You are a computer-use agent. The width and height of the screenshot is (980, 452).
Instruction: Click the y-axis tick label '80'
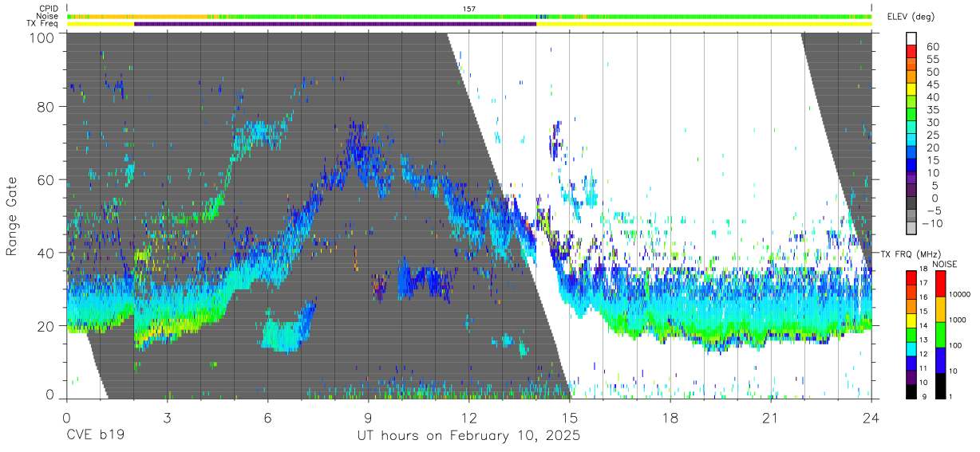click(47, 106)
